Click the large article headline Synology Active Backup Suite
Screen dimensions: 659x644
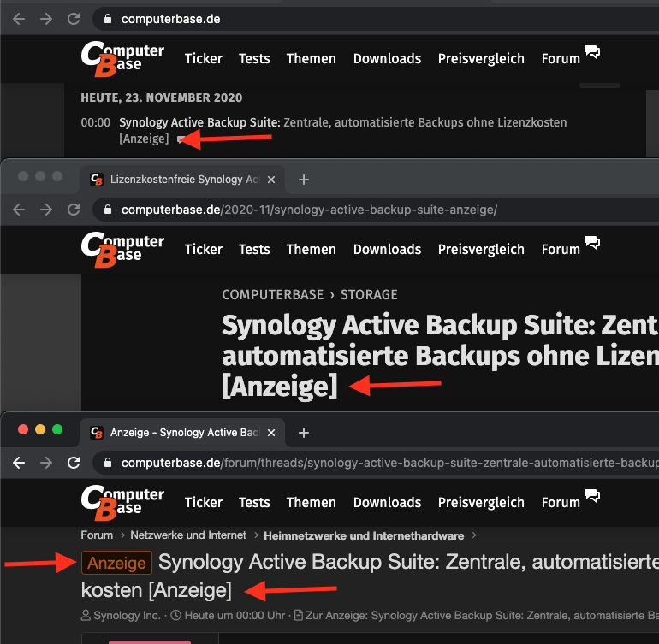pos(440,356)
